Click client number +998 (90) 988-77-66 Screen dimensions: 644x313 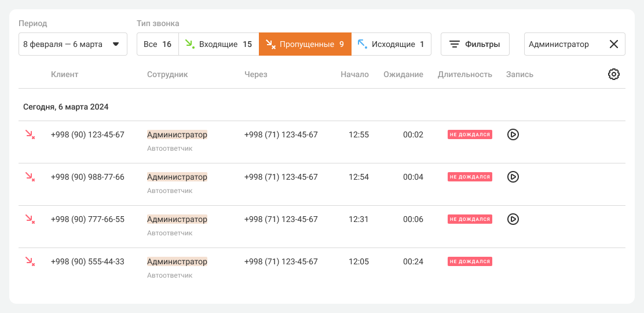87,177
